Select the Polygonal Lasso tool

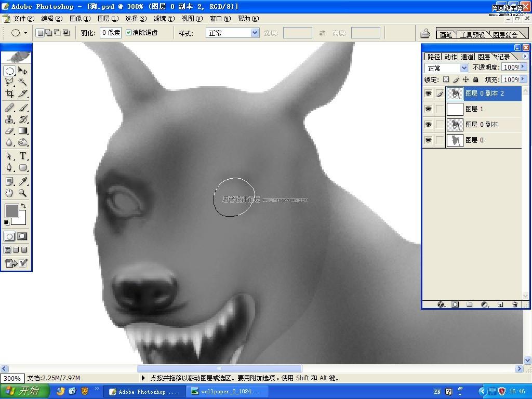point(9,82)
